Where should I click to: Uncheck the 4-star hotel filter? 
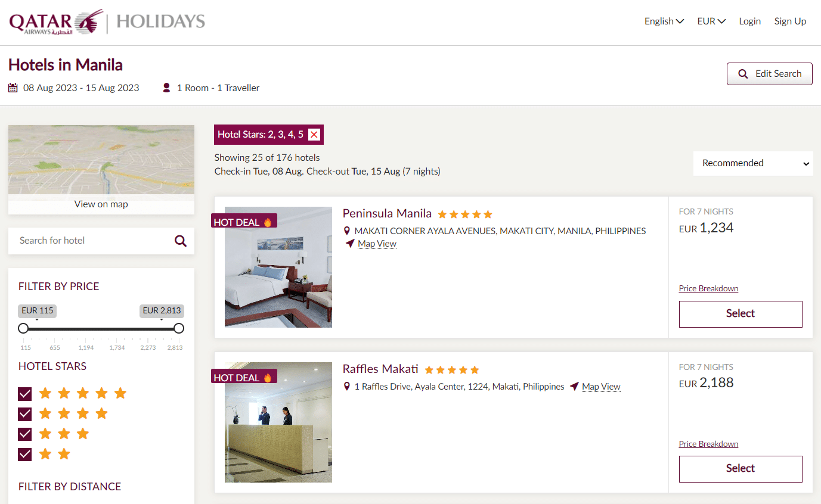(x=25, y=414)
